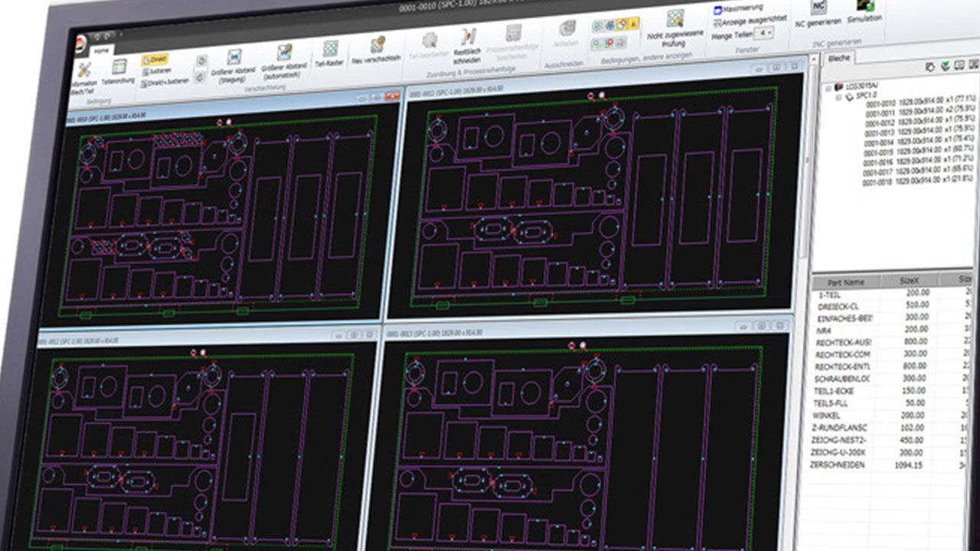Viewport: 980px width, 551px height.
Task: Click the Größerer Abstand (automatisch) icon
Action: (285, 53)
